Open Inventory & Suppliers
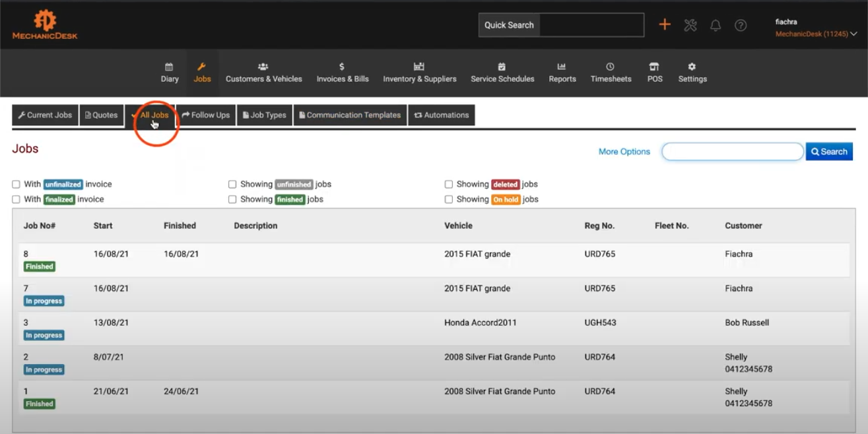 pyautogui.click(x=420, y=73)
